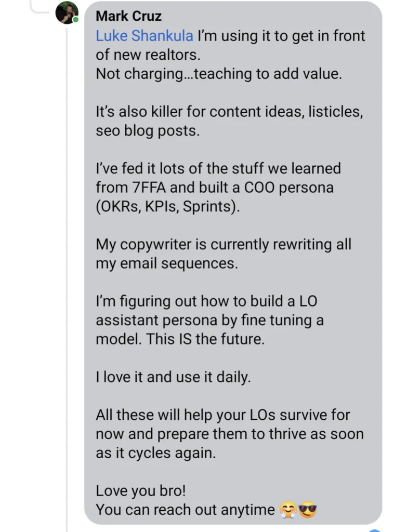Click 'I love it and use it daily'

pos(173,377)
